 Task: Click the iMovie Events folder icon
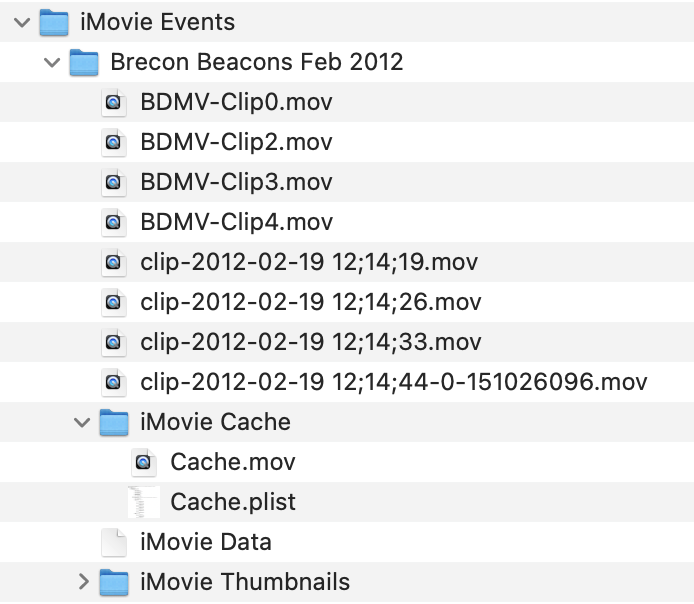[x=53, y=22]
